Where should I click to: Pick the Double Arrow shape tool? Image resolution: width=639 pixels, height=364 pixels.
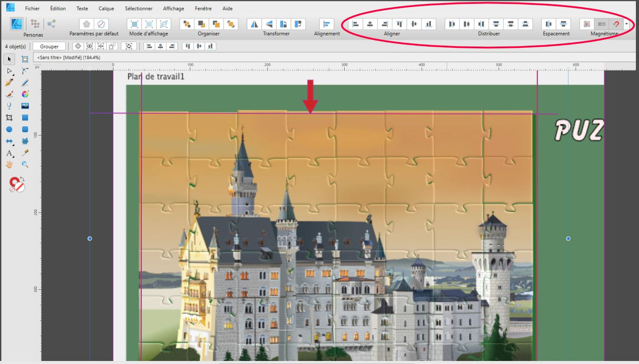pos(9,141)
